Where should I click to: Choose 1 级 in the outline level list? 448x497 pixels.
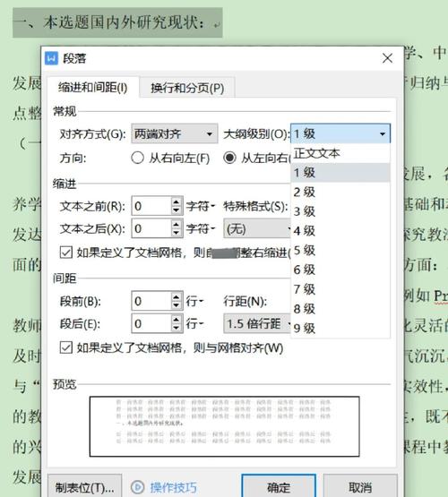(340, 173)
